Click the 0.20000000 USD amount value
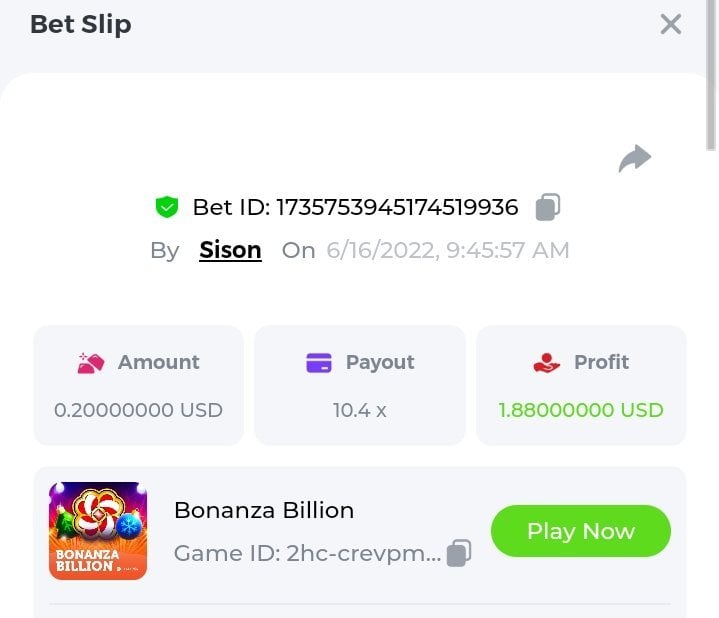 [138, 410]
